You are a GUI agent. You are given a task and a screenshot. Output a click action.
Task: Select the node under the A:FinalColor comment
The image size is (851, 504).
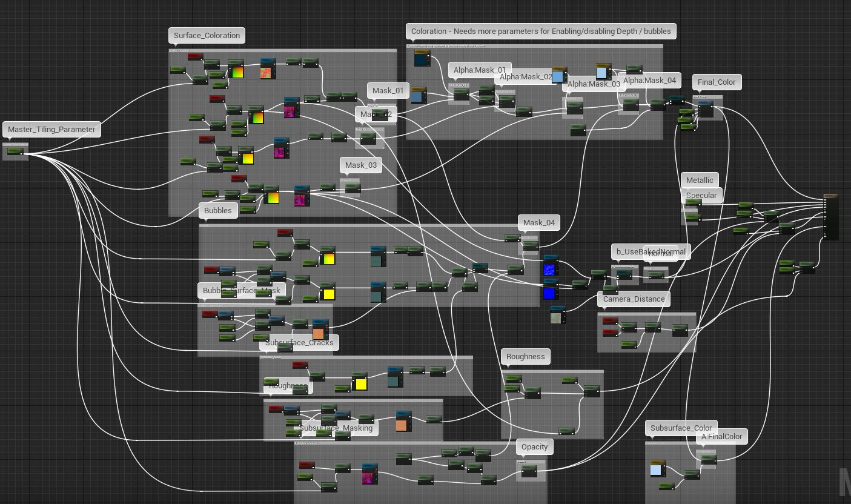709,460
